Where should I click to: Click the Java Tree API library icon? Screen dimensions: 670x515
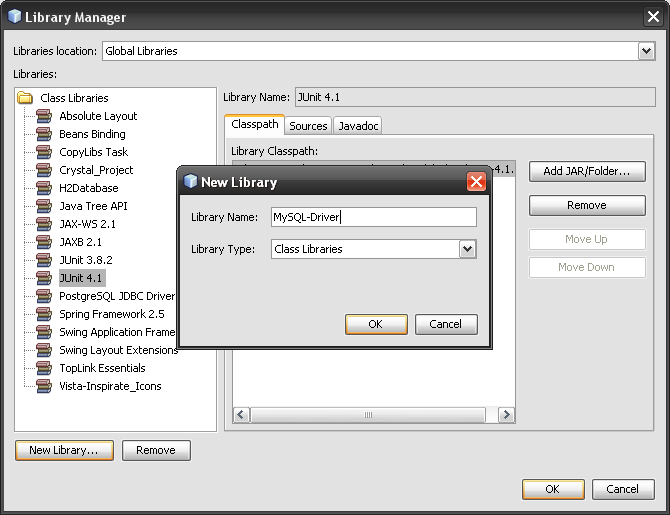click(44, 206)
